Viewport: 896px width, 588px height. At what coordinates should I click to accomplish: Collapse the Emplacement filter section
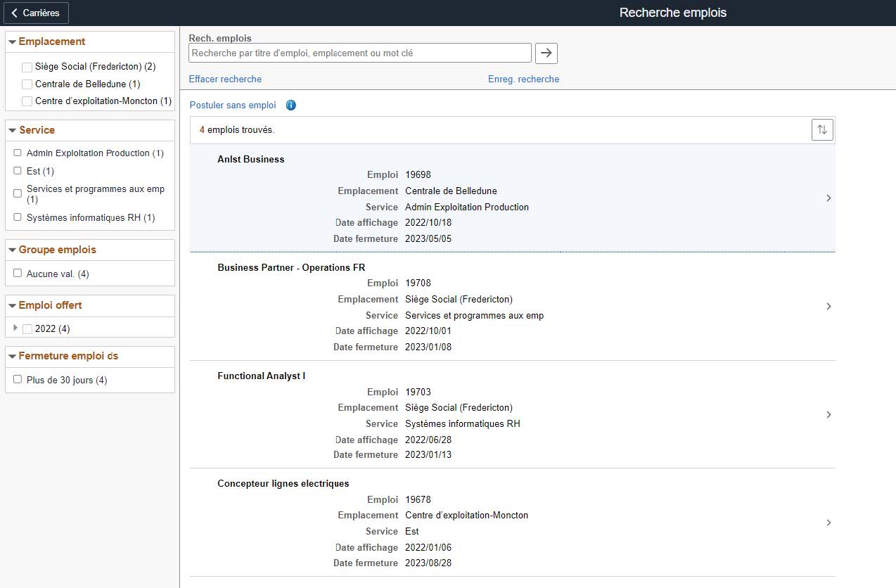point(13,42)
